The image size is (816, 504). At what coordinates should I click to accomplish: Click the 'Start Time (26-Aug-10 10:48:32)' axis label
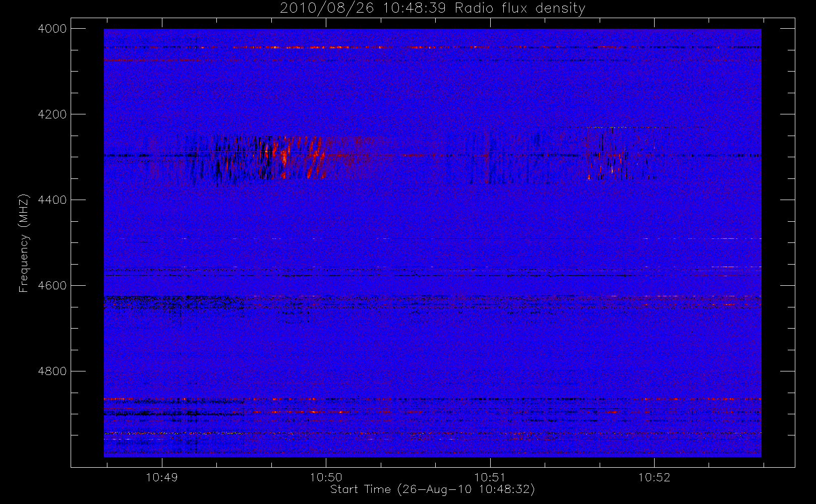pyautogui.click(x=432, y=489)
